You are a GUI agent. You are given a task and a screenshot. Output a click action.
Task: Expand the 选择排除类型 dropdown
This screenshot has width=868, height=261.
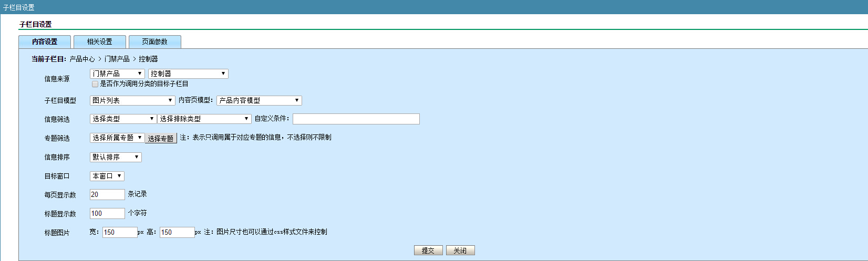tap(204, 119)
